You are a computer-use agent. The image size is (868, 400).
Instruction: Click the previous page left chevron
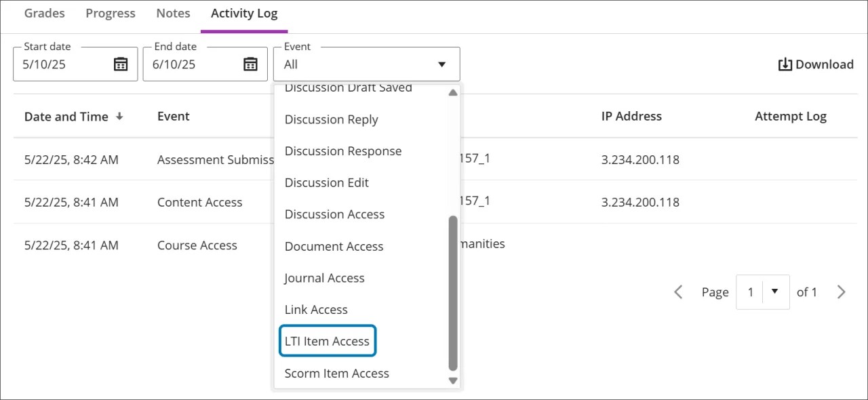[678, 292]
